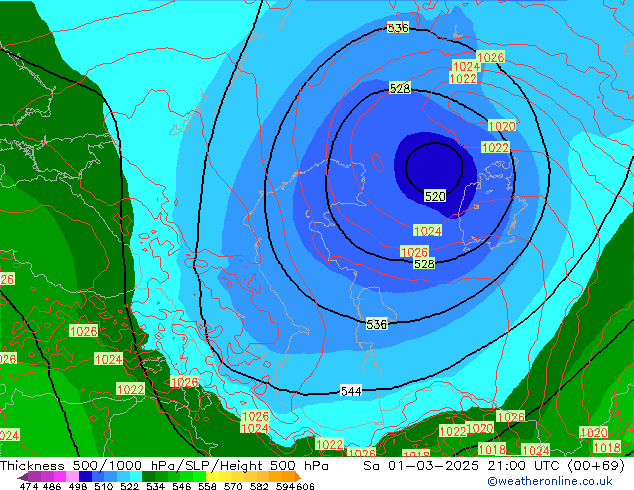This screenshot has height=490, width=634.
Task: Click the purple left arrow end of legend
Action: pyautogui.click(x=22, y=477)
